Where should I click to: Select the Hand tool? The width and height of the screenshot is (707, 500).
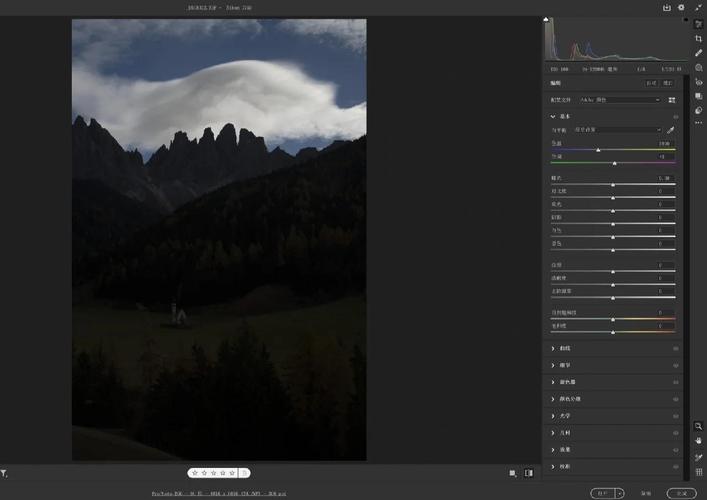[698, 440]
